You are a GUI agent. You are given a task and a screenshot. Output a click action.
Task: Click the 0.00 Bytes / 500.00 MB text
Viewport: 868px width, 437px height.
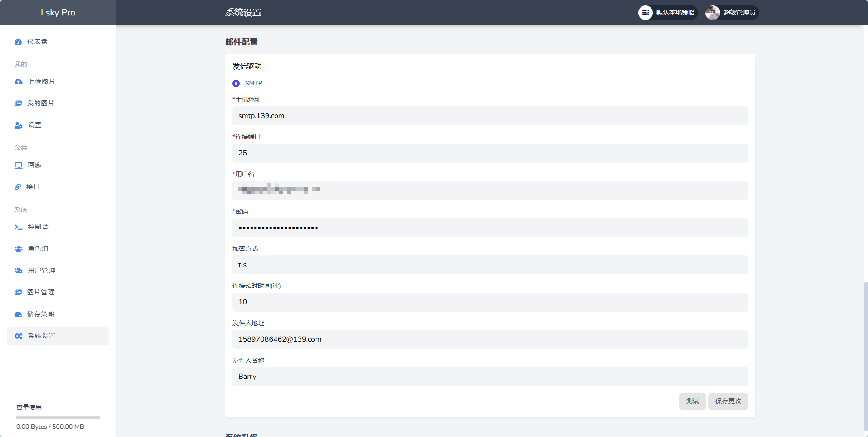click(x=50, y=427)
